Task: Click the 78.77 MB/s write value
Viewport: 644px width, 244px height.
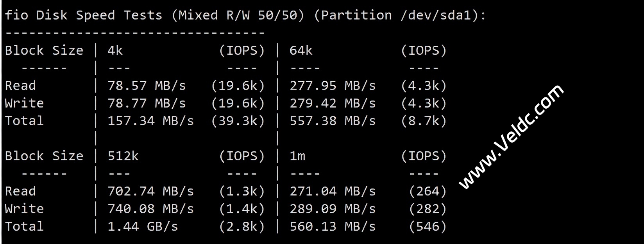Action: tap(147, 104)
